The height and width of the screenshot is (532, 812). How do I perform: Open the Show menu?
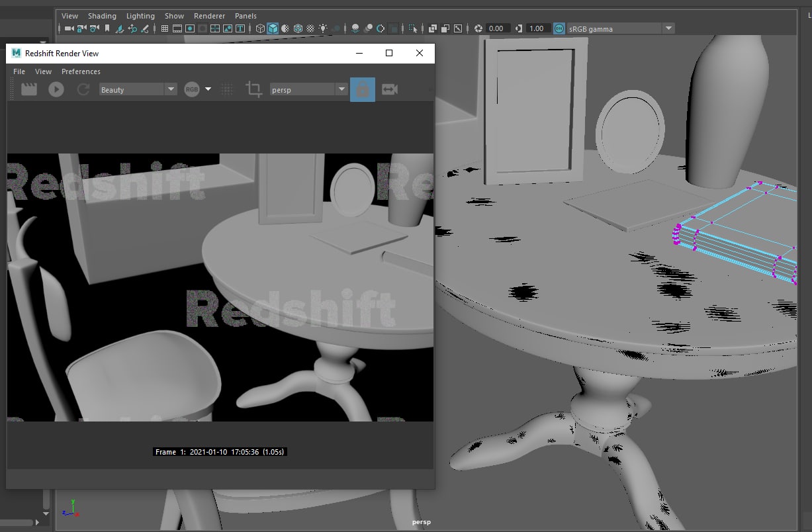coord(175,16)
